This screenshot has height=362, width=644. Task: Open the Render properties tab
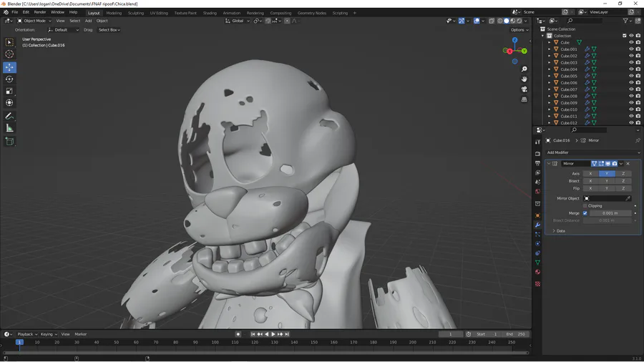click(537, 154)
